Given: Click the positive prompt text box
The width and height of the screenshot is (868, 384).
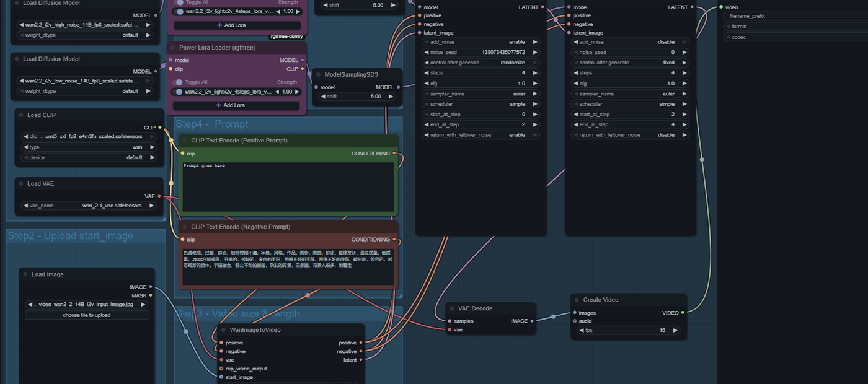Looking at the screenshot, I should (288, 186).
